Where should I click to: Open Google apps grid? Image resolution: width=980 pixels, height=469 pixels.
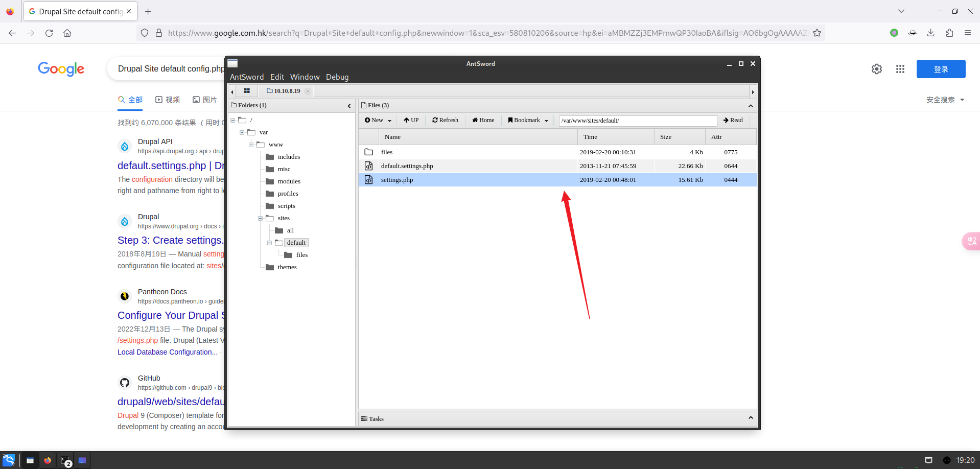point(900,69)
